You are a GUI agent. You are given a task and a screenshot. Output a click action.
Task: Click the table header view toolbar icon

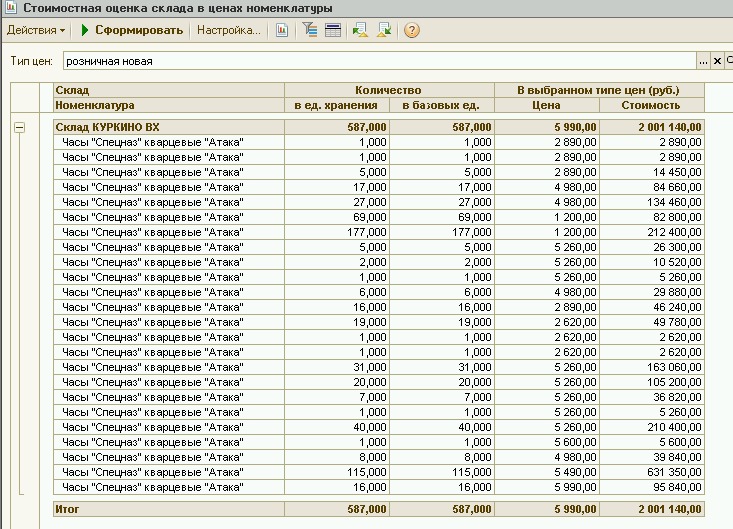pos(333,30)
